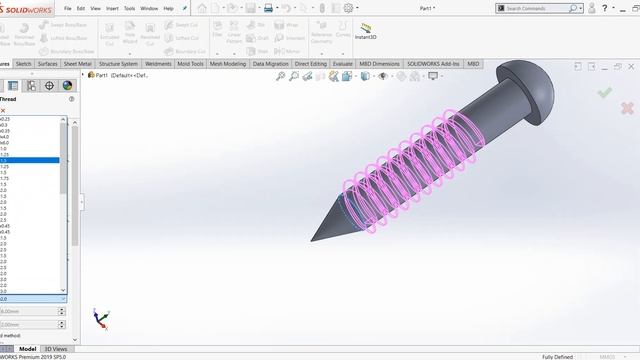Select the highlighted blue row in size list
640x360 pixels.
[x=30, y=160]
